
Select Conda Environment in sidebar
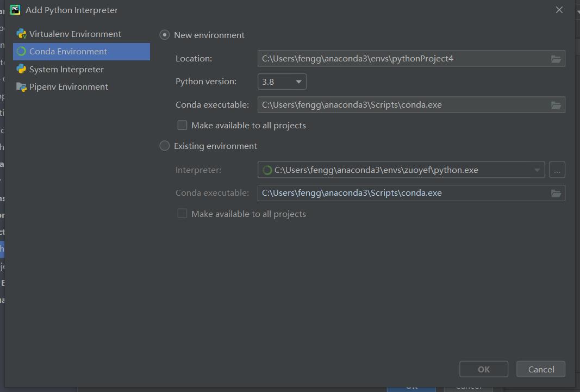pos(82,52)
